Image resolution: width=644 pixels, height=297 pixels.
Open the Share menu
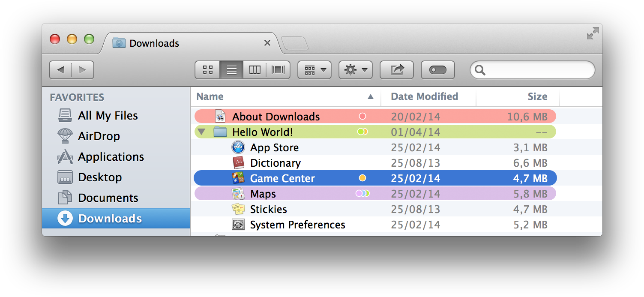point(396,70)
